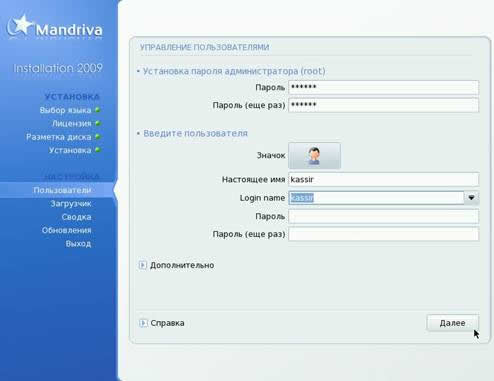
Task: Expand the Дополнительно section
Action: click(143, 265)
